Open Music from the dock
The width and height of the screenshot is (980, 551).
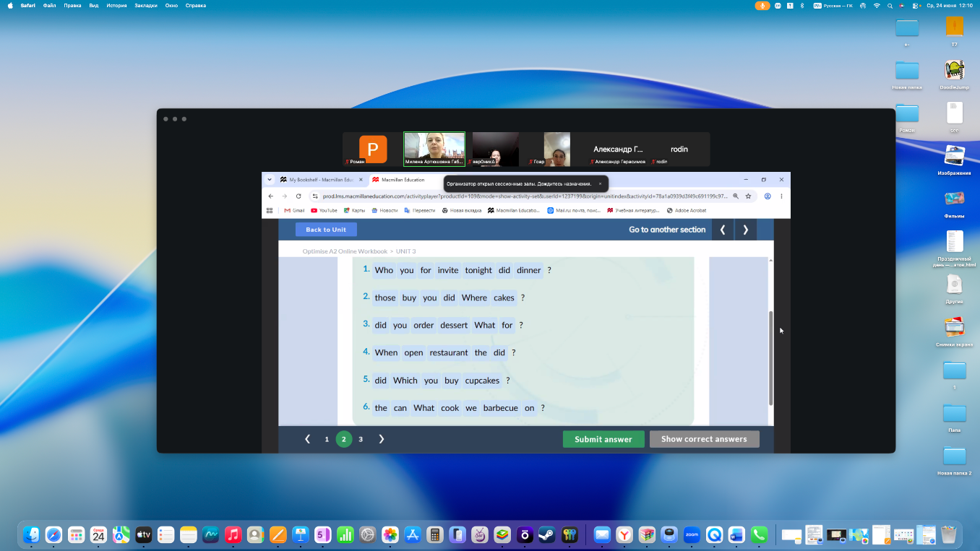[233, 534]
